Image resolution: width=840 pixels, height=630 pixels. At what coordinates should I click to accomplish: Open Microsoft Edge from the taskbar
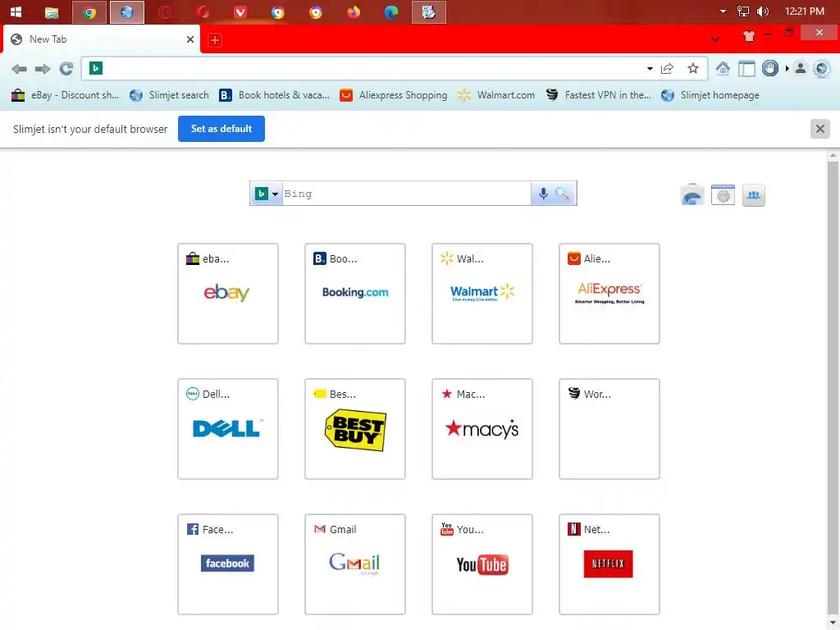[x=391, y=11]
